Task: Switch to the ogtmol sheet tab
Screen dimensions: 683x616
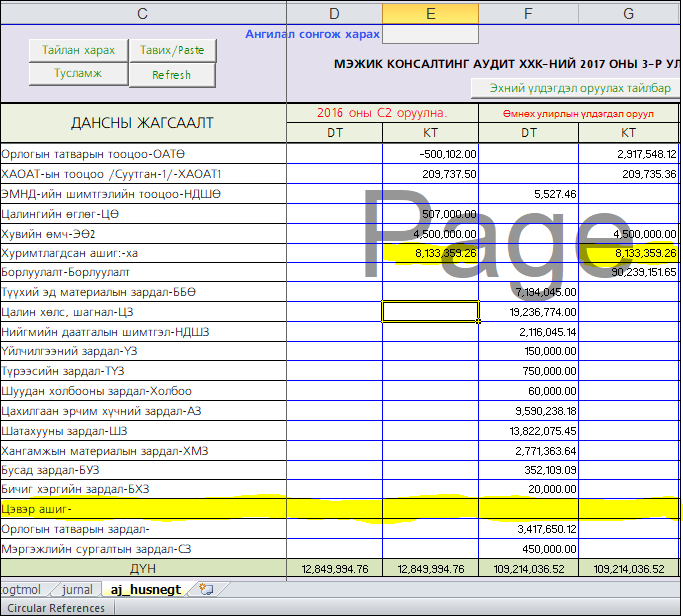Action: coord(22,590)
